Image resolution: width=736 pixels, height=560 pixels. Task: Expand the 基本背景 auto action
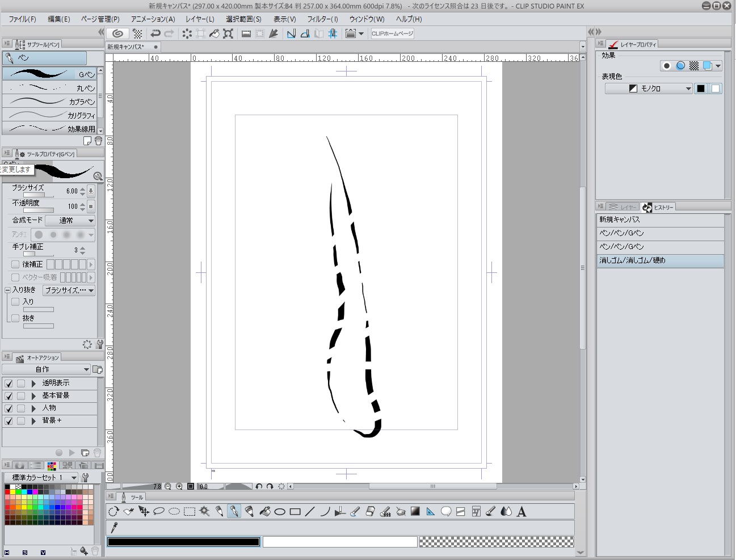point(33,396)
